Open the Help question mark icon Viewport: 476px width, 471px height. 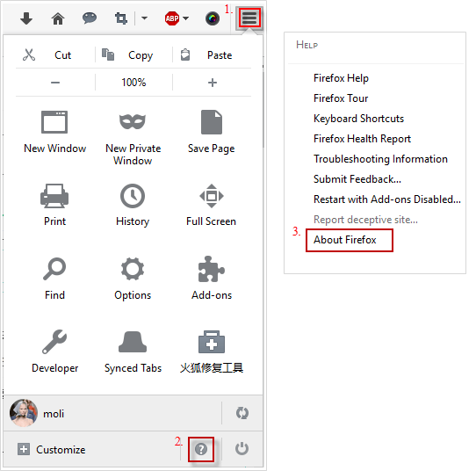point(201,449)
